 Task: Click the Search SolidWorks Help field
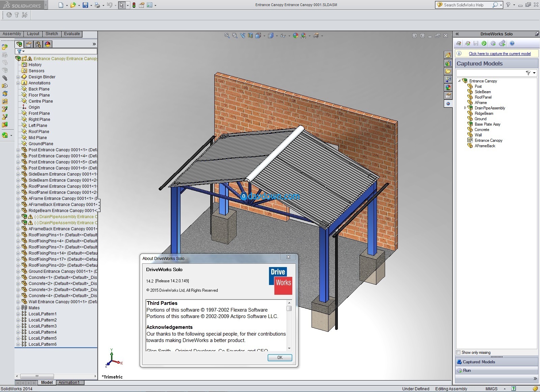(x=463, y=5)
